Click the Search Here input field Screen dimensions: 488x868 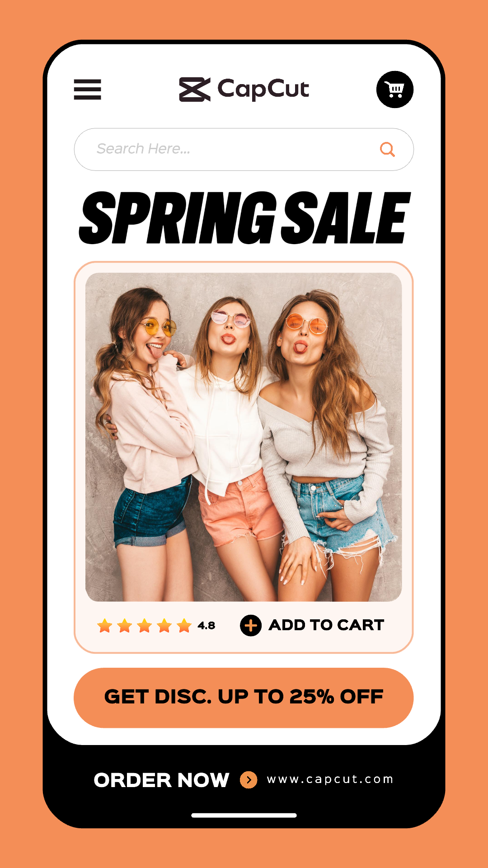coord(244,149)
